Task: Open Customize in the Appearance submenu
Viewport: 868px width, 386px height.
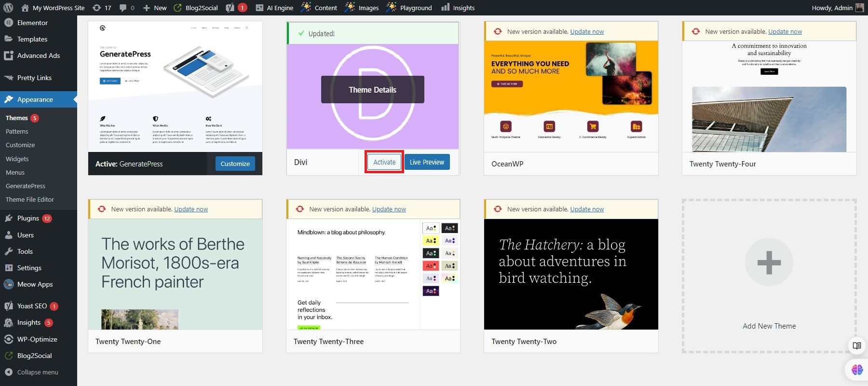Action: click(x=20, y=145)
